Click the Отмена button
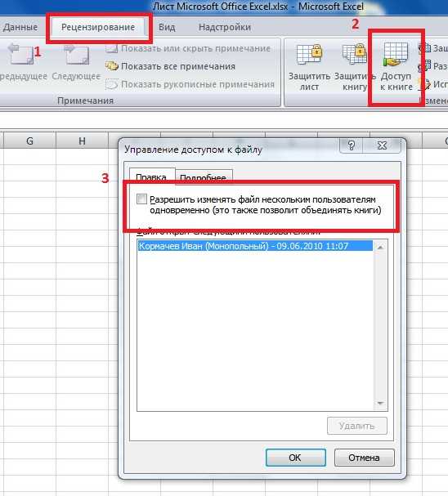 click(364, 458)
